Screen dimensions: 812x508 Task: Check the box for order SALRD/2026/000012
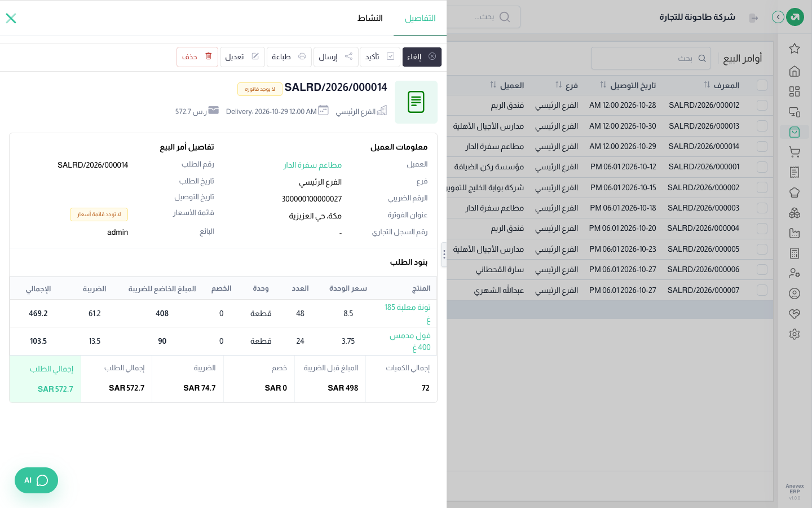pyautogui.click(x=762, y=106)
